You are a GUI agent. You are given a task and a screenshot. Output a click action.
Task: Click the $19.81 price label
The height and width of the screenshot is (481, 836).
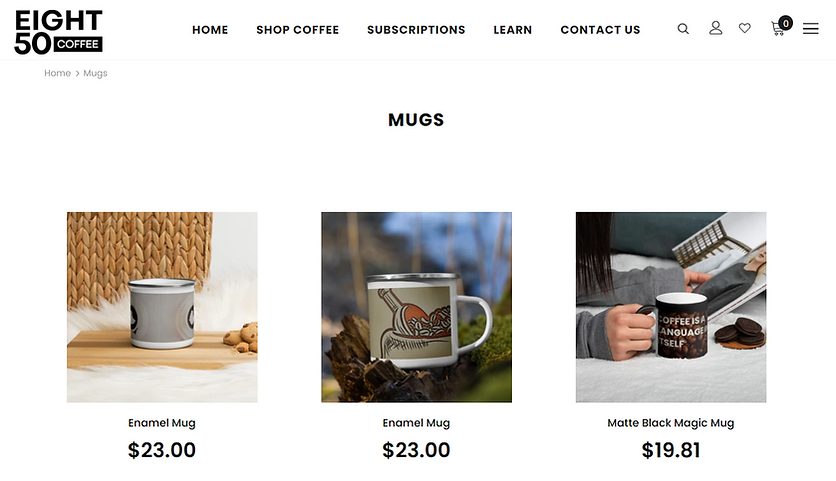pos(671,450)
